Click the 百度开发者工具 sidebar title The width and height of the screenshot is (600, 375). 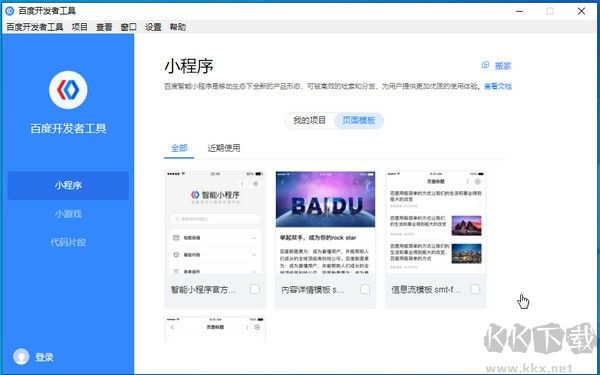pyautogui.click(x=68, y=129)
